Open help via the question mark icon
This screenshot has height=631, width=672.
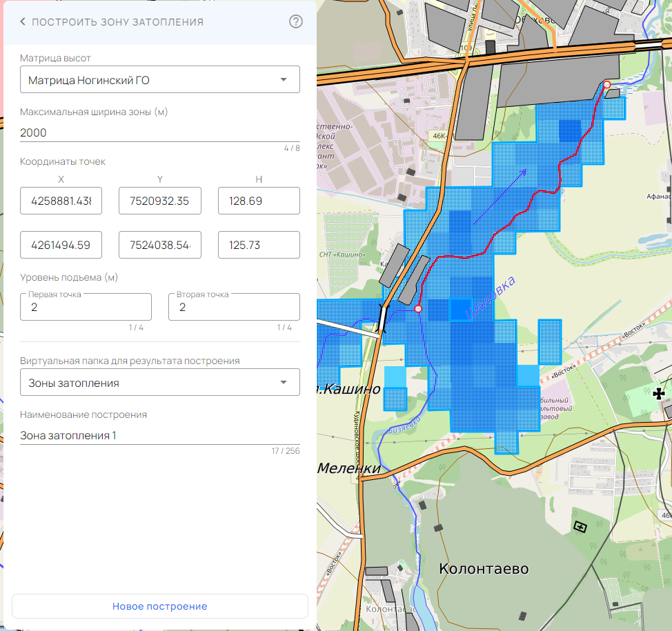[x=295, y=21]
